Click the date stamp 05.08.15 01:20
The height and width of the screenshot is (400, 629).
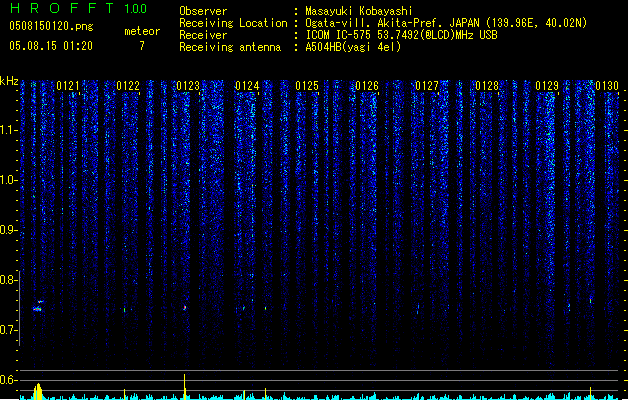coord(51,46)
